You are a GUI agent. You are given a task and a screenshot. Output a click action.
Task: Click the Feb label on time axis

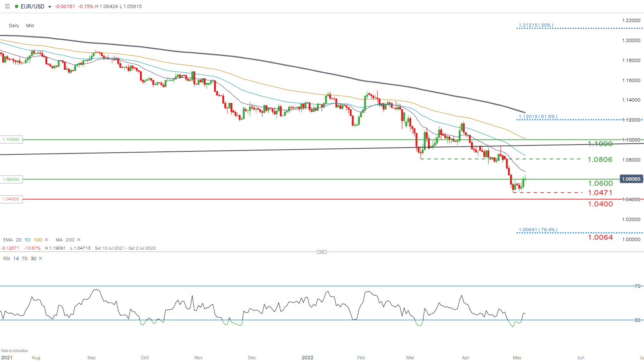pyautogui.click(x=361, y=358)
